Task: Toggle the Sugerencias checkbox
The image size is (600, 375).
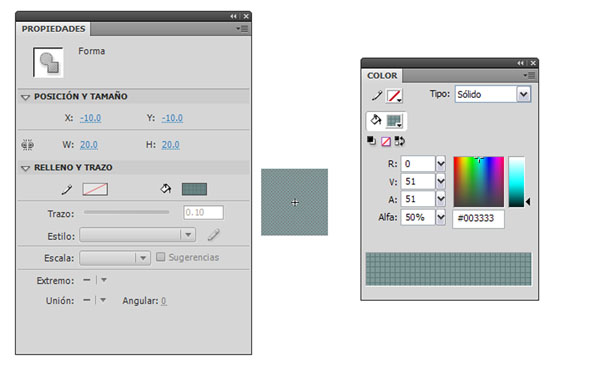Action: tap(161, 257)
